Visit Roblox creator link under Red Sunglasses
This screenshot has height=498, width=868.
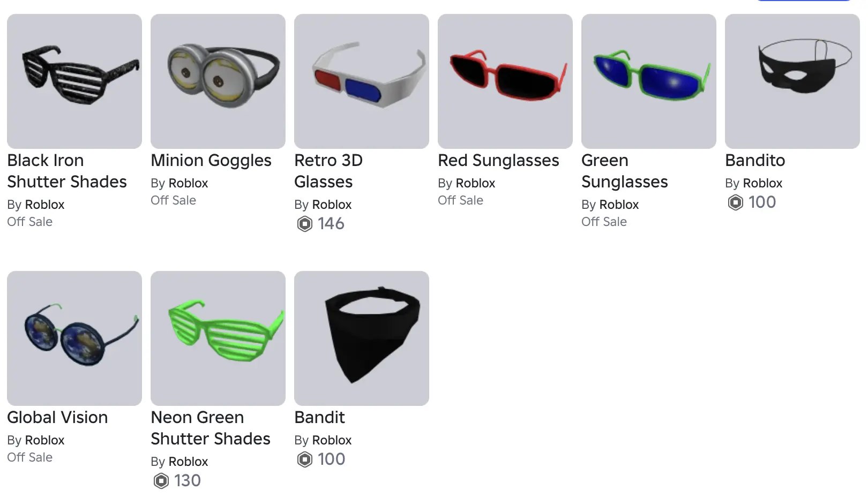(x=475, y=183)
